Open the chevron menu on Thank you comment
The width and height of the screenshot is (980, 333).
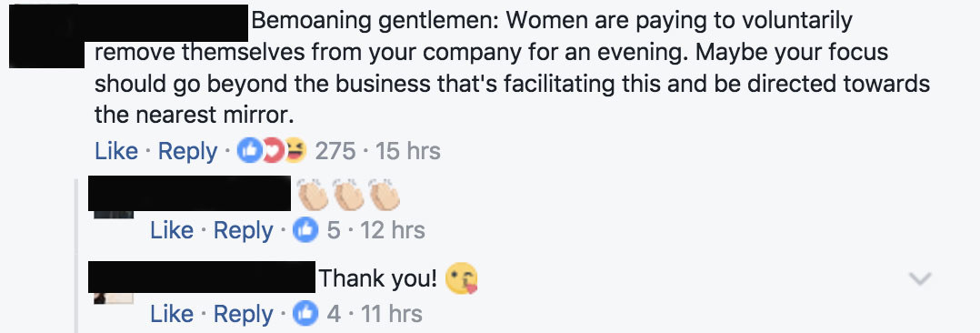coord(920,278)
